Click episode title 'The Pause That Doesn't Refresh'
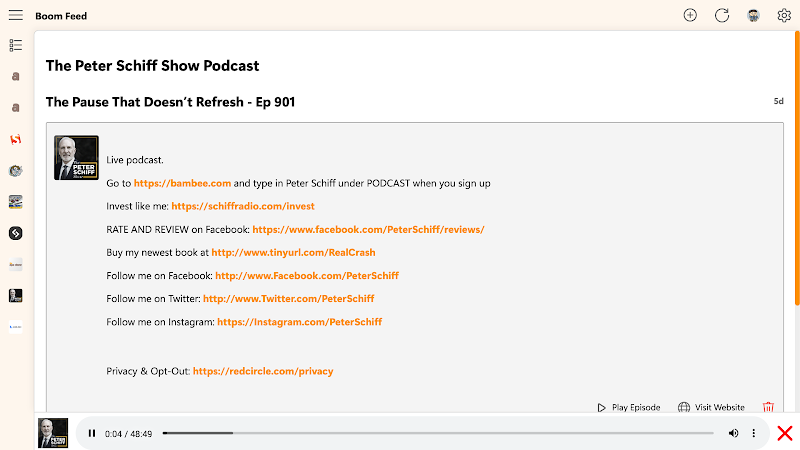This screenshot has height=450, width=800. click(x=170, y=102)
